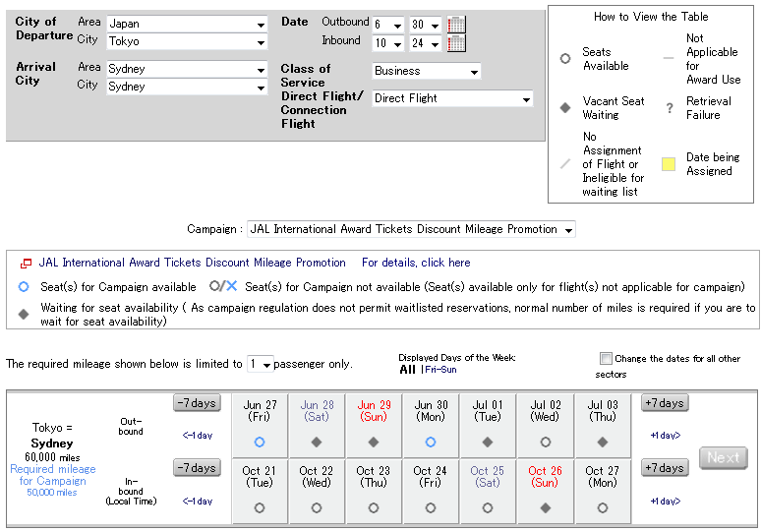
Task: Click the campaign promotion window icon
Action: [26, 264]
